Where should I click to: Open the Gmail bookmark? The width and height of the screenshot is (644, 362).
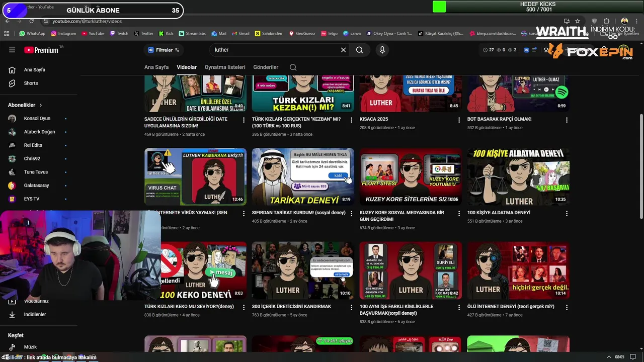coord(240,34)
